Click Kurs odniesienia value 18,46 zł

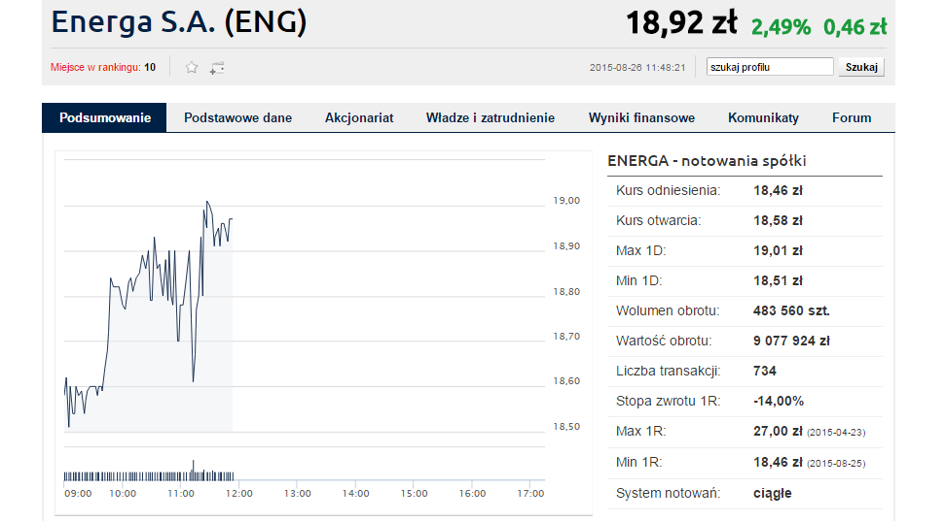(x=778, y=191)
